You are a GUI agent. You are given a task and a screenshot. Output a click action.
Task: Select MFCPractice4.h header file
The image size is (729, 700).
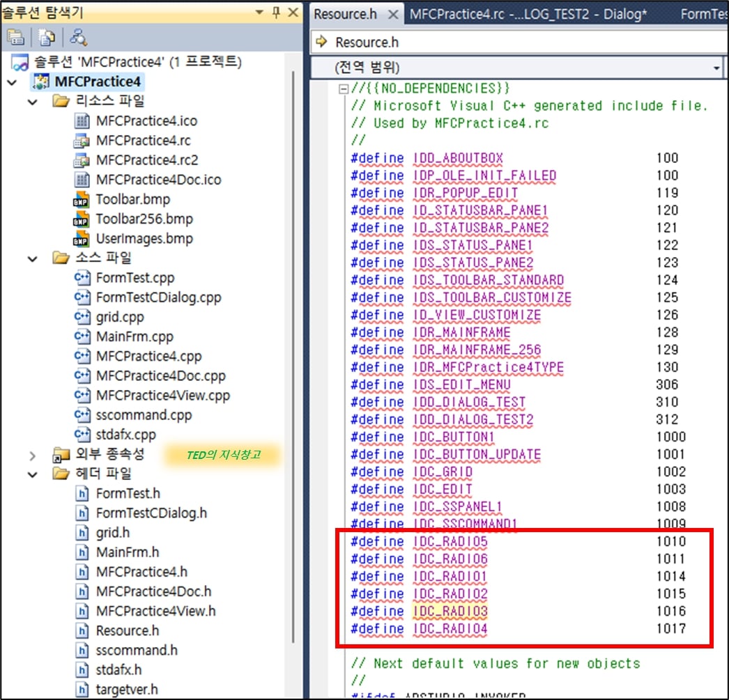point(141,572)
